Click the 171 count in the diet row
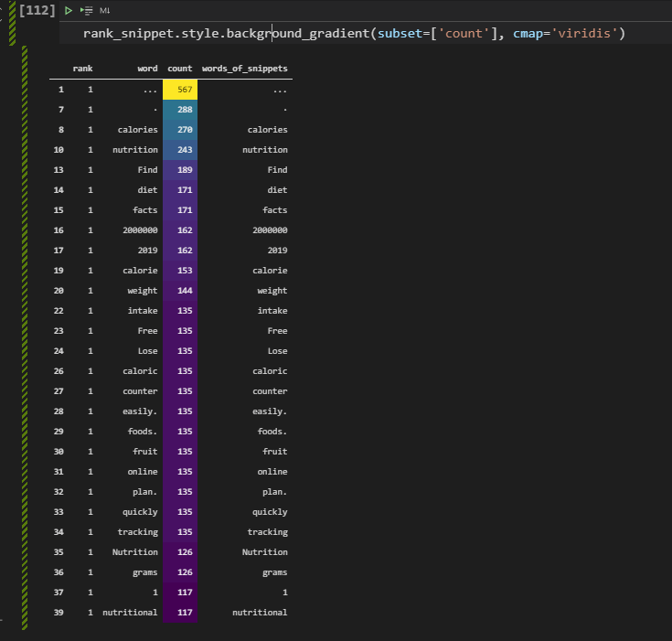Image resolution: width=672 pixels, height=641 pixels. click(180, 190)
